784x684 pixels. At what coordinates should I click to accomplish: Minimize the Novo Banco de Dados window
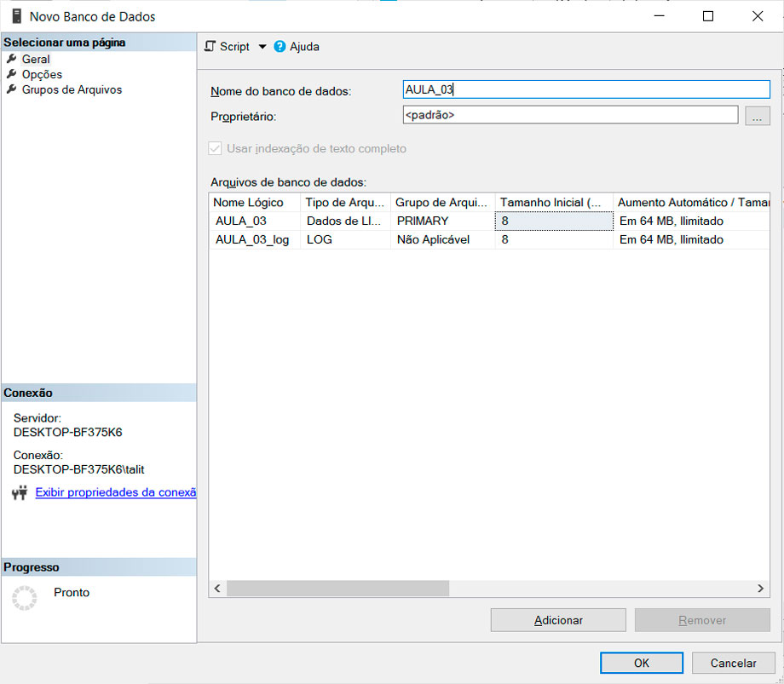[659, 16]
